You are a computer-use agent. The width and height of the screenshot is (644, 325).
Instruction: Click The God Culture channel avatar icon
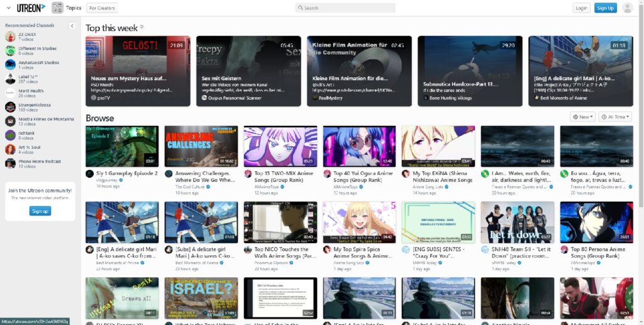169,174
